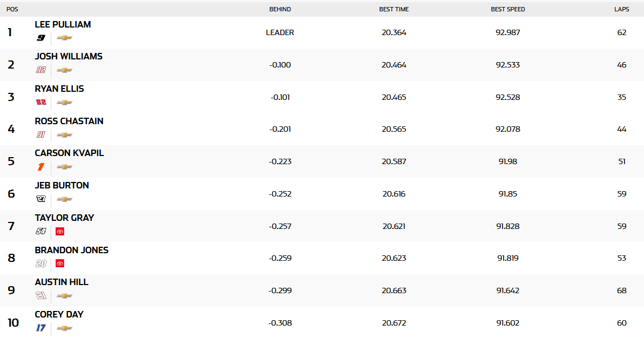Sort by the BEST TIME column header
Screen dimensions: 644x338
click(394, 9)
